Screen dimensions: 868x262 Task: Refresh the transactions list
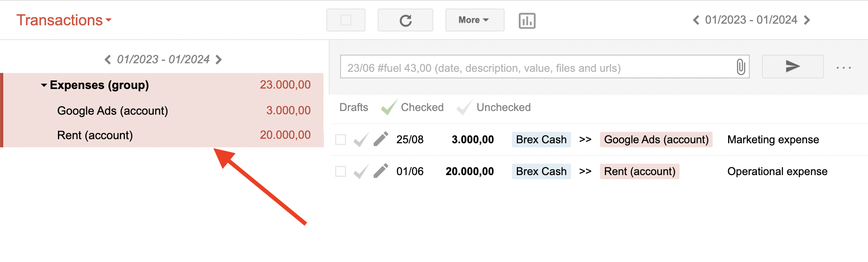click(405, 20)
